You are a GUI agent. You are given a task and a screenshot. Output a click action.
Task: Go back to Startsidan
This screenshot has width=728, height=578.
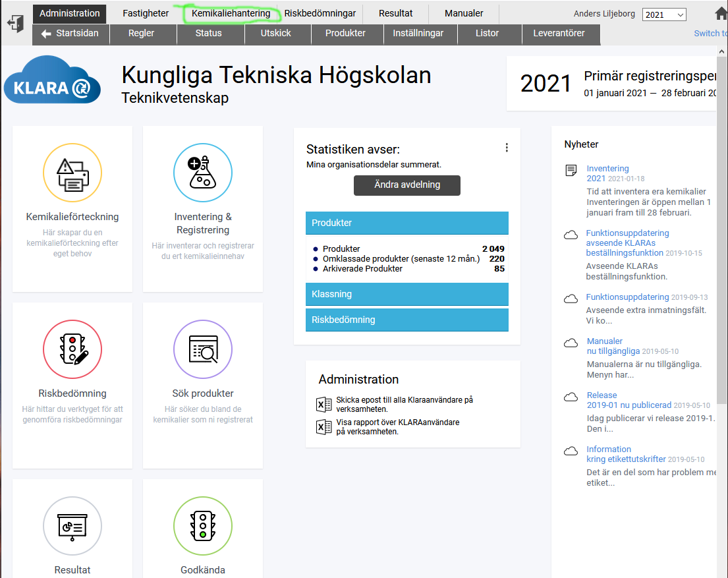pos(70,34)
